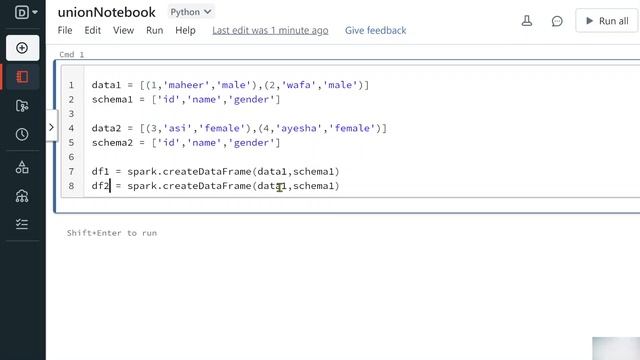Open the Recents clock icon

(x=22, y=134)
